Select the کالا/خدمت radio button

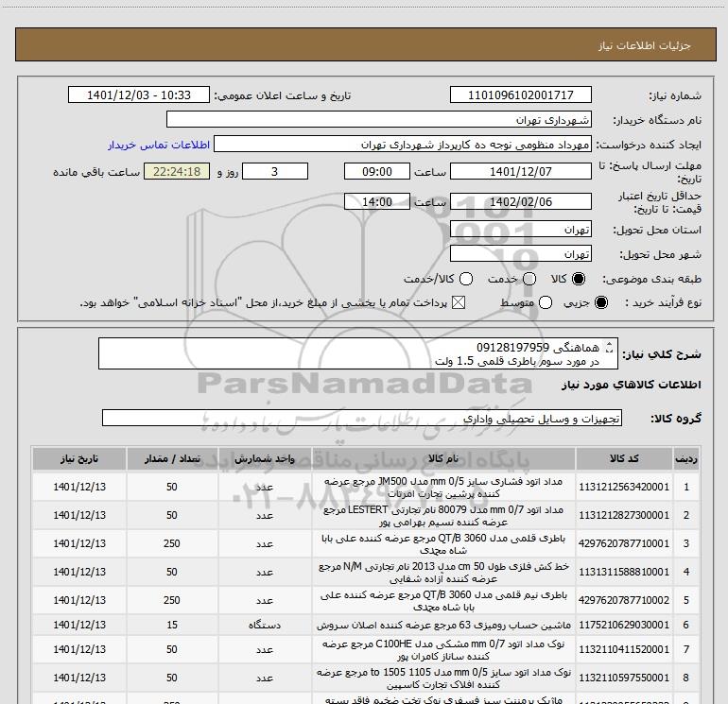point(466,279)
